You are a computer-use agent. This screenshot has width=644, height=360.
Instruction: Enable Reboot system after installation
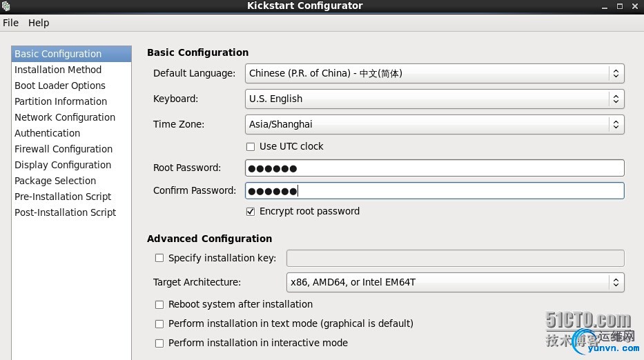(x=159, y=304)
